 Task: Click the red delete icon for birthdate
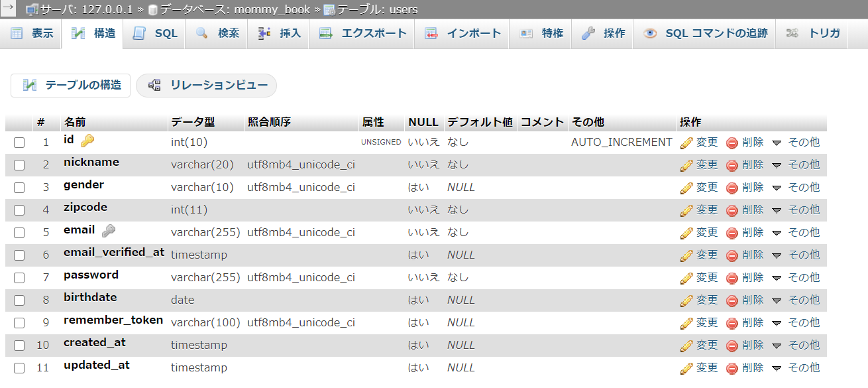pyautogui.click(x=732, y=300)
